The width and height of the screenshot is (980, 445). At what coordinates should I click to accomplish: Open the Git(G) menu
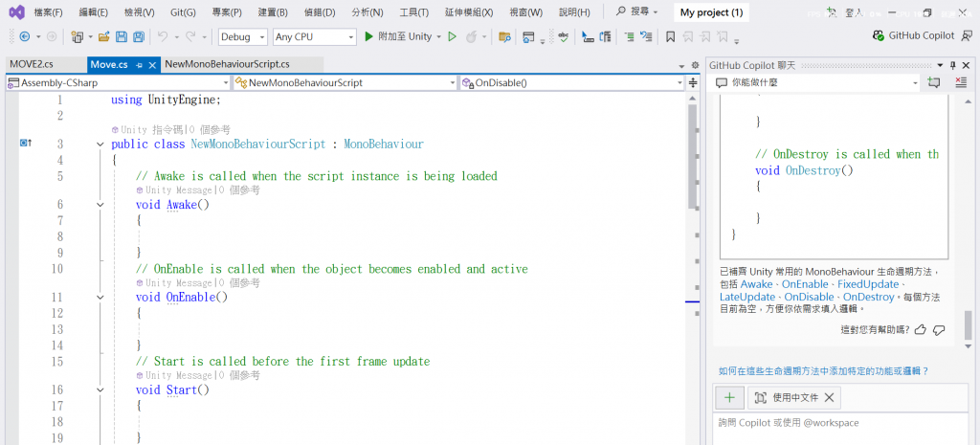click(x=183, y=11)
